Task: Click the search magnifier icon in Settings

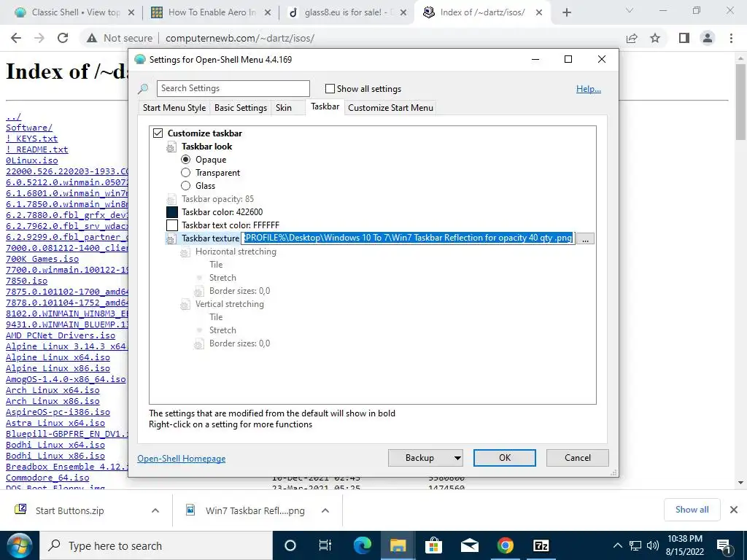Action: pos(143,88)
